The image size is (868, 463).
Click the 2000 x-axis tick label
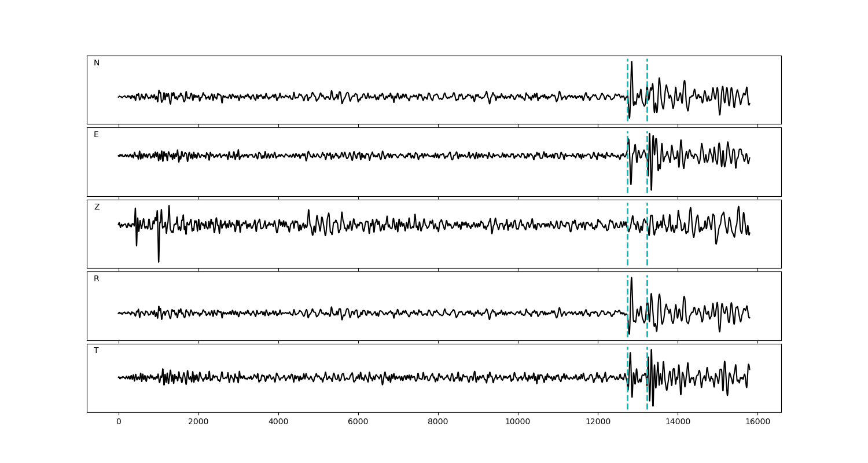pyautogui.click(x=198, y=422)
